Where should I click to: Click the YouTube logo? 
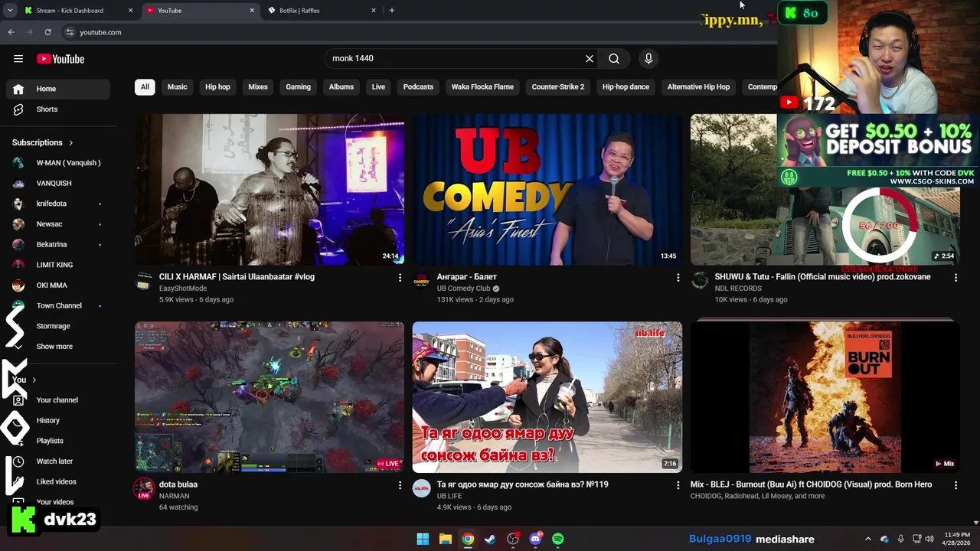coord(60,59)
